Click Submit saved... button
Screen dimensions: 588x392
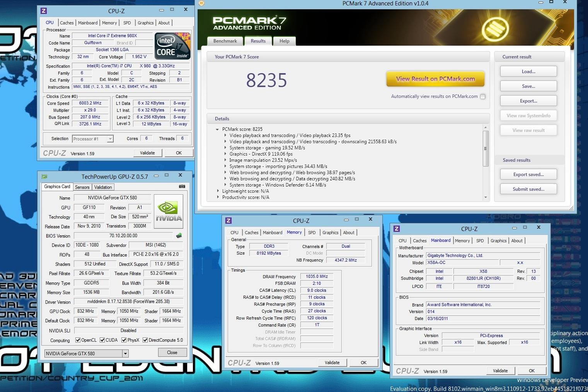pos(528,189)
